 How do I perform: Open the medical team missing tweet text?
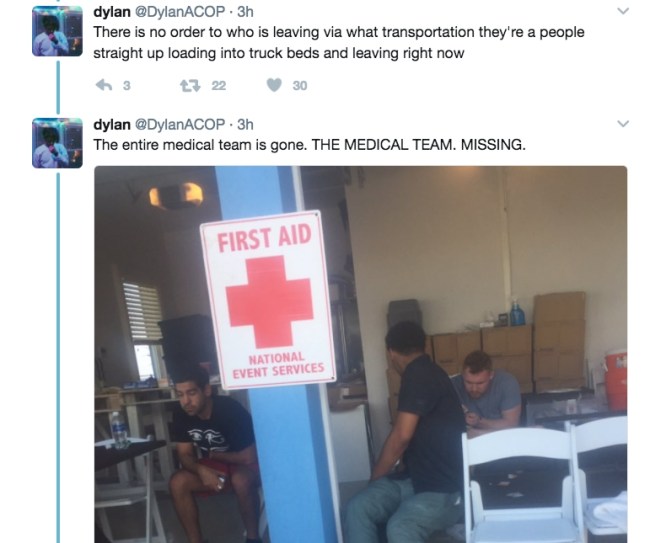[309, 145]
